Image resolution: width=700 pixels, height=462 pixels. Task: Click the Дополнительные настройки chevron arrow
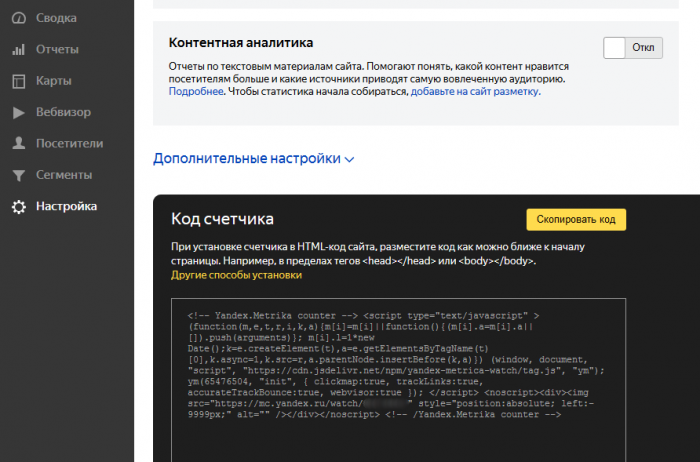350,160
